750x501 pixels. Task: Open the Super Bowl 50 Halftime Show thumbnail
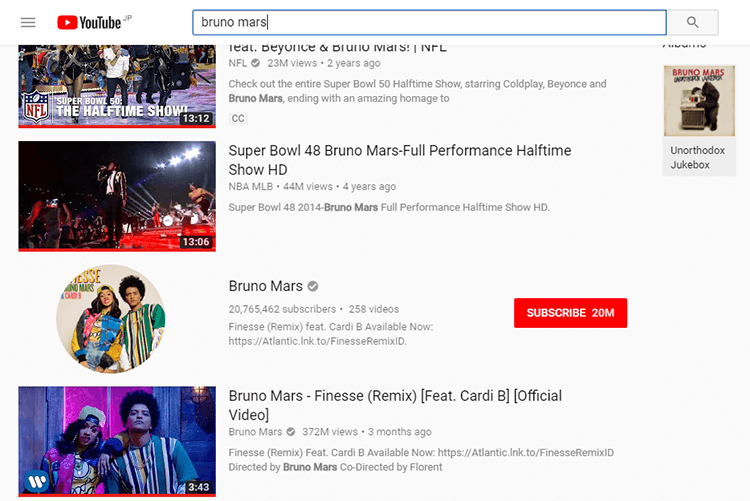click(x=117, y=86)
